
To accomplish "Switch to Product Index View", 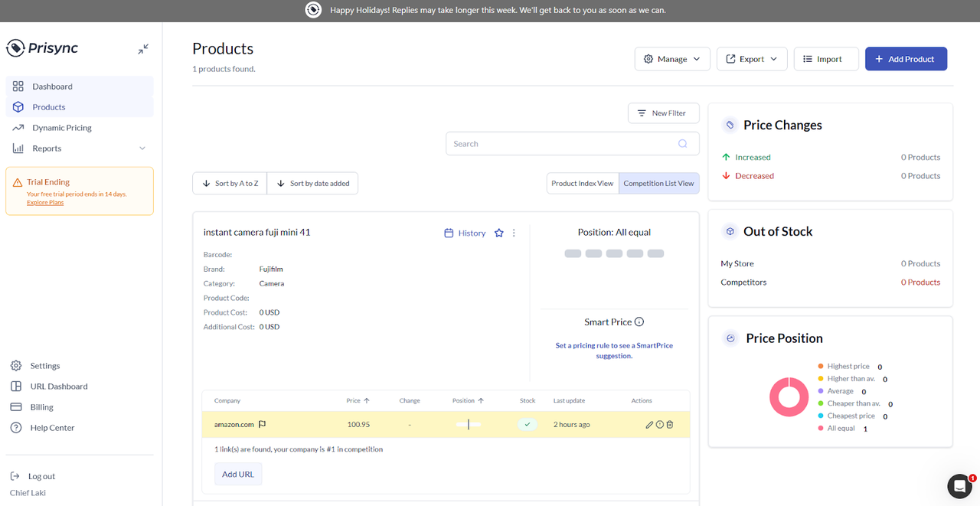I will 582,183.
